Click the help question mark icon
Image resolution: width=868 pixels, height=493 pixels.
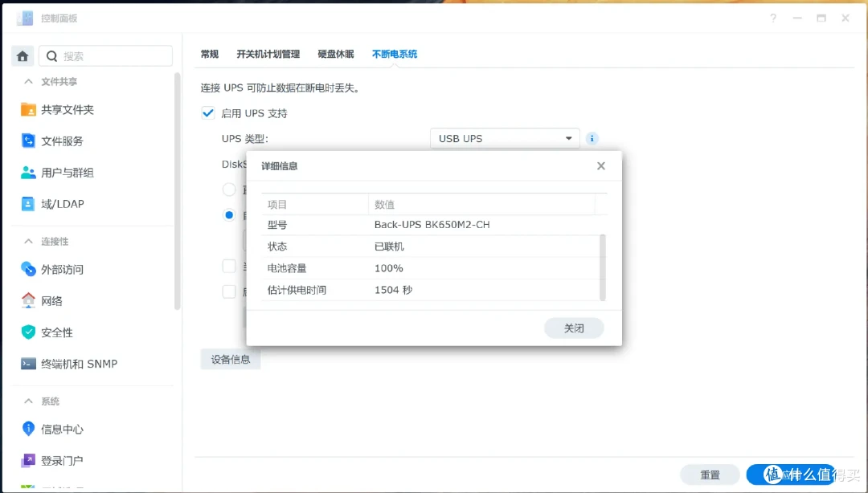tap(773, 18)
